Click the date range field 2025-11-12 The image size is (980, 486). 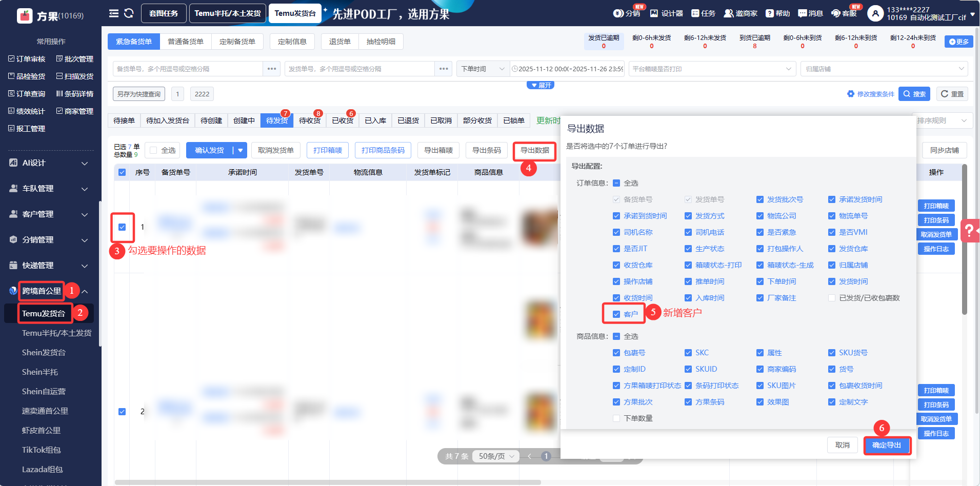coord(567,69)
